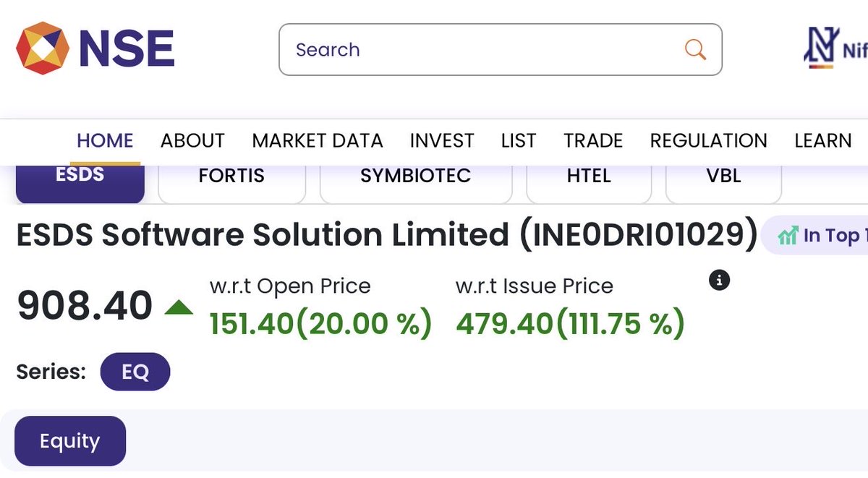Click the 151.40(20.00 %) value
The image size is (868, 478).
click(320, 323)
